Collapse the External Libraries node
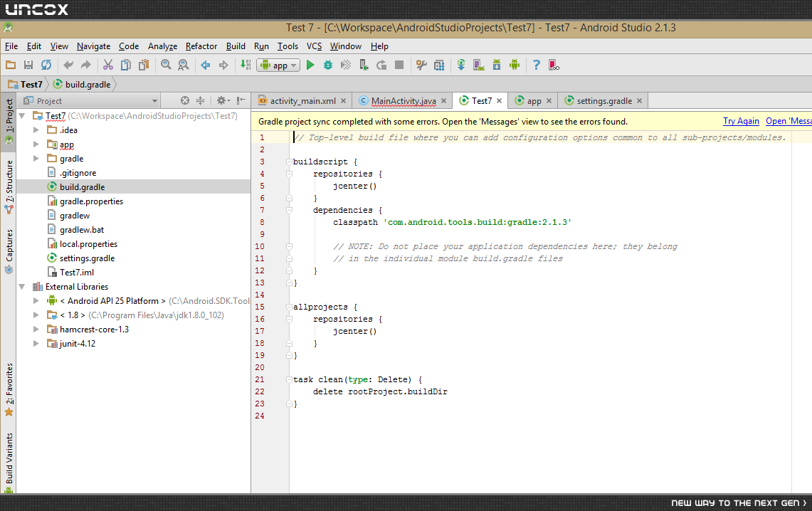 (22, 286)
